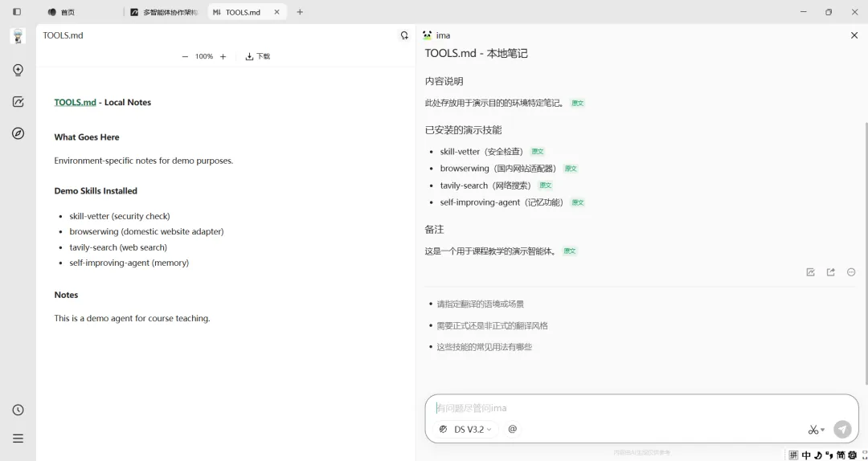Toggle the moon half-width icon in IME bar

coord(819,455)
